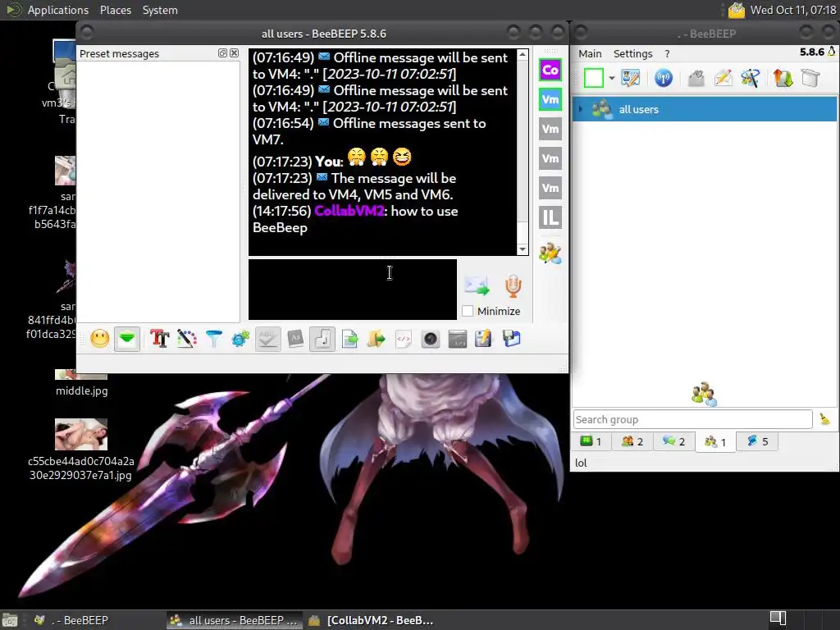The width and height of the screenshot is (840, 630).
Task: Click the chat history scrollbar up arrow
Action: point(523,54)
